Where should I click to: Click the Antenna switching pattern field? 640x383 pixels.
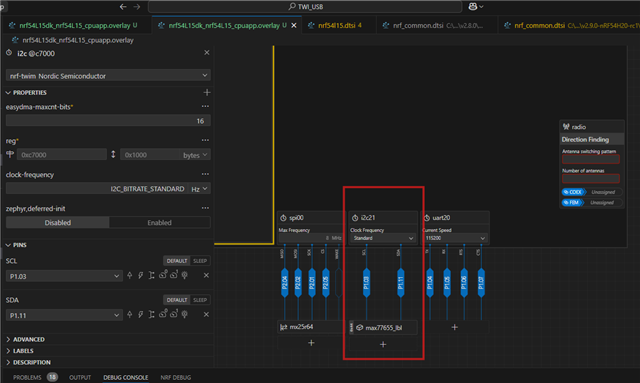click(x=591, y=159)
